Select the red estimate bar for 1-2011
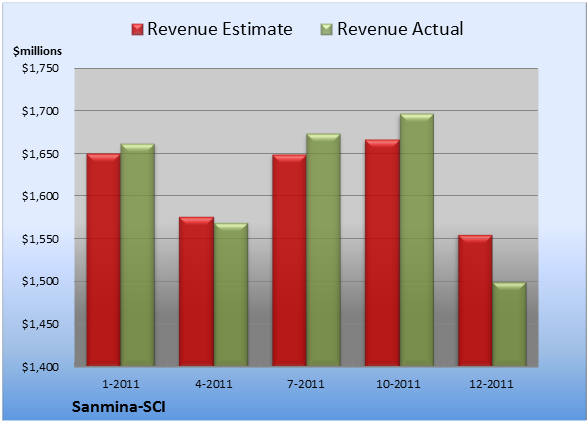Viewport: 588px width, 422px height. click(x=104, y=260)
